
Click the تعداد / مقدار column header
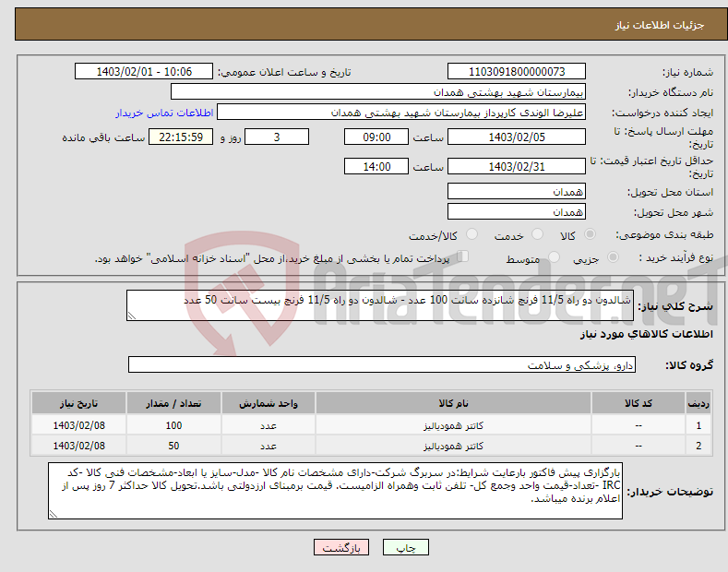[x=173, y=403]
